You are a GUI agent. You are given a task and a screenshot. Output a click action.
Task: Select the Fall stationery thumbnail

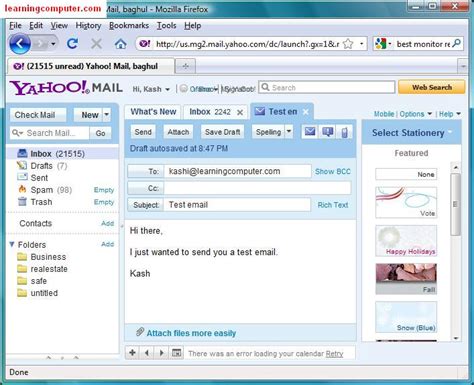coord(406,279)
